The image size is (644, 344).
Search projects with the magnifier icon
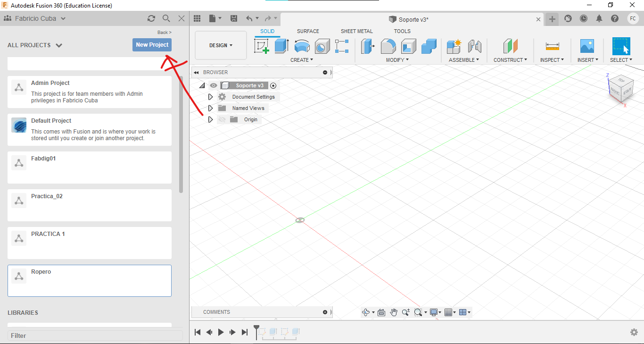click(166, 18)
